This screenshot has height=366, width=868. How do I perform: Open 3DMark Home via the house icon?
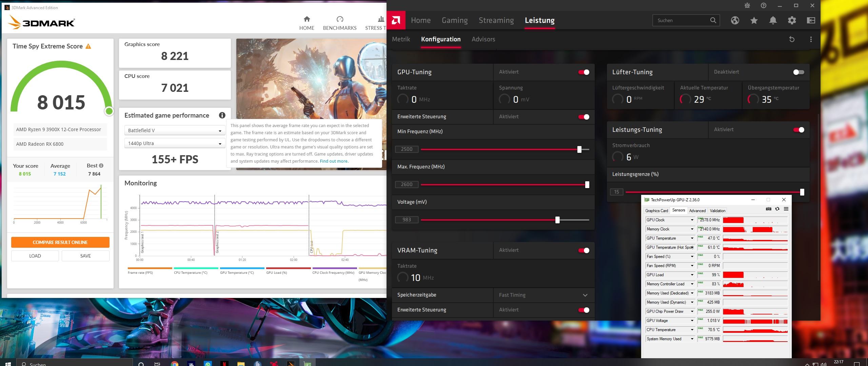(x=307, y=19)
